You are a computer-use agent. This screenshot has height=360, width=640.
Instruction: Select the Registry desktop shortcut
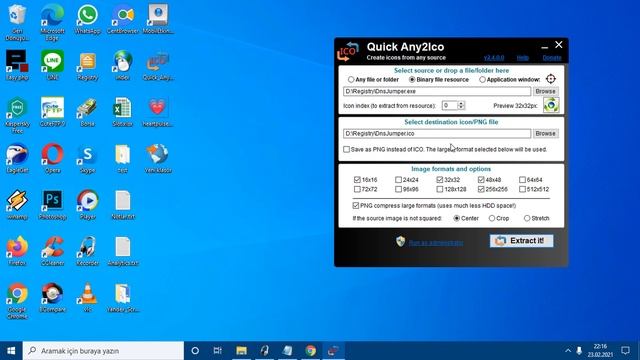pyautogui.click(x=87, y=65)
